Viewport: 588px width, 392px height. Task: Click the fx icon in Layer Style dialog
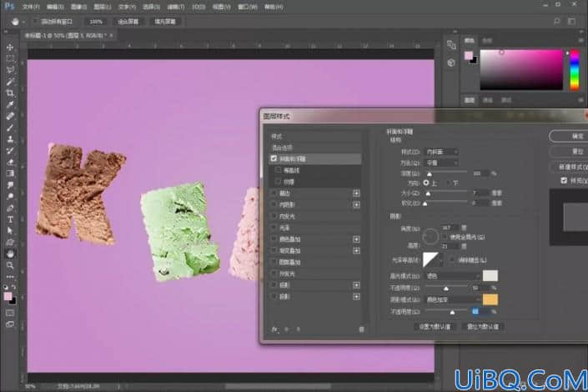(x=274, y=329)
